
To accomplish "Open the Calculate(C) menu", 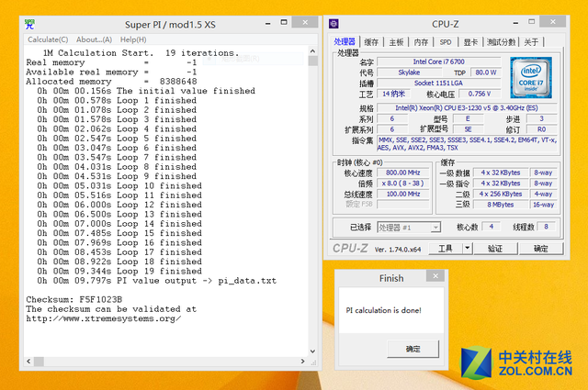I will [48, 39].
